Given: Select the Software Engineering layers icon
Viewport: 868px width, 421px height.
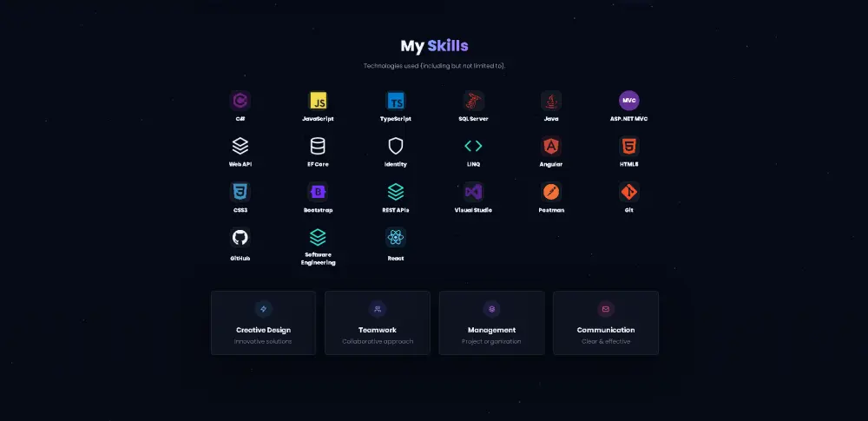Looking at the screenshot, I should pyautogui.click(x=318, y=238).
